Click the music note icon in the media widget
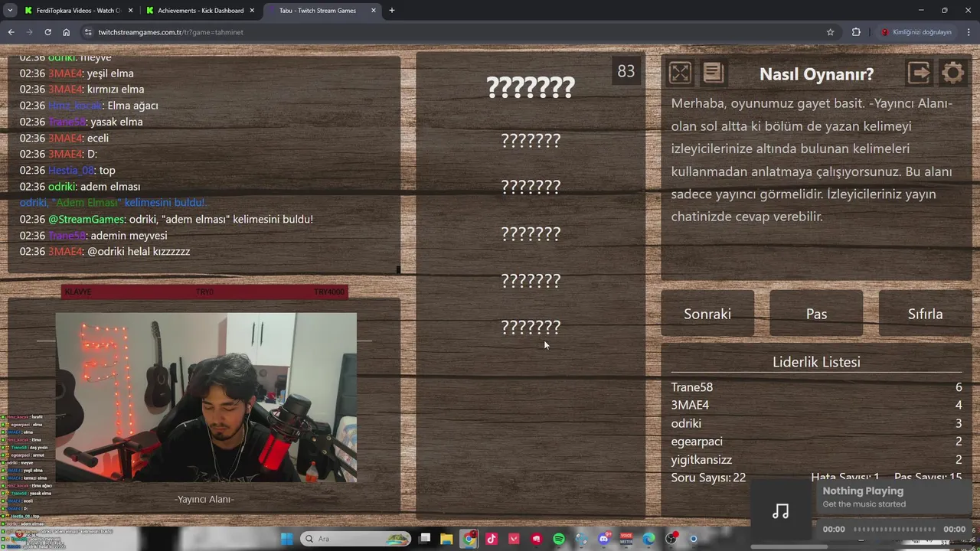Viewport: 980px width, 551px height. tap(780, 511)
